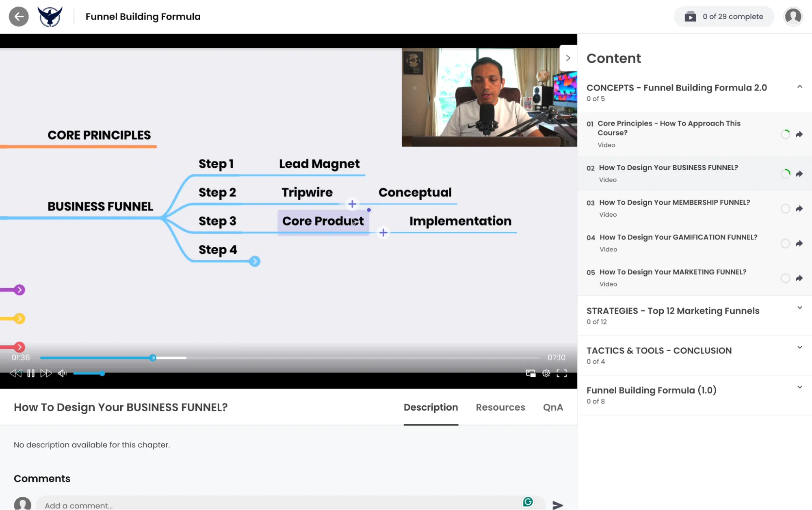Click the back arrow in the header
Screen dimensions: 812x510
tap(19, 16)
